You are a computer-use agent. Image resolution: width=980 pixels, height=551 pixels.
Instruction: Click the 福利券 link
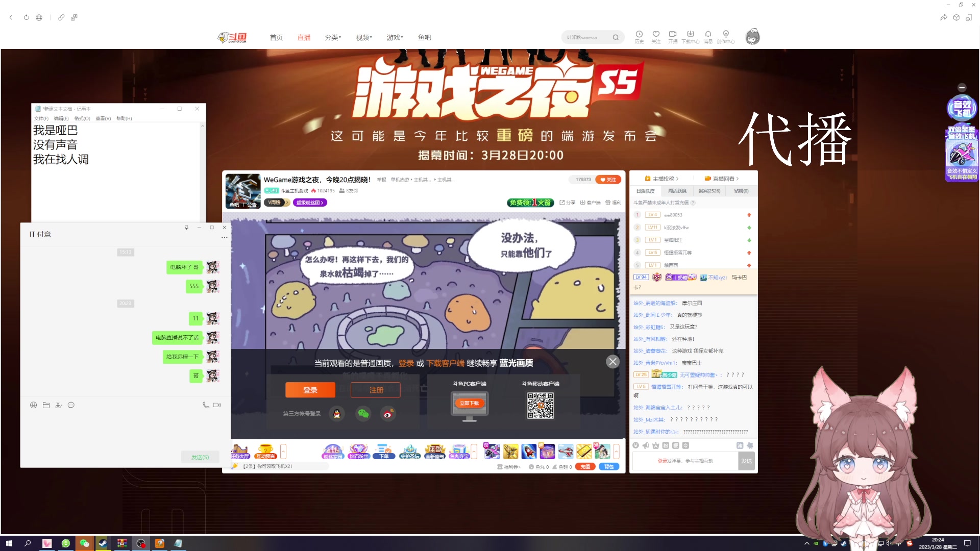tap(509, 467)
